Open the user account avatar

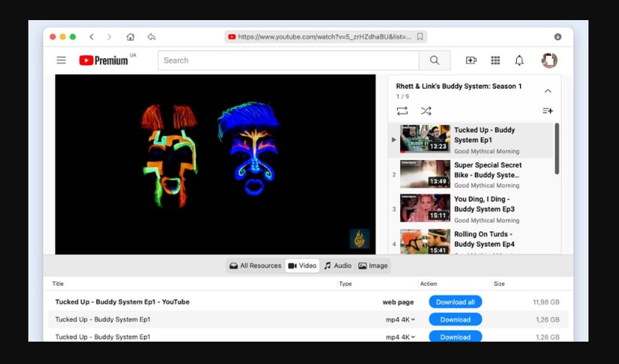pyautogui.click(x=549, y=60)
